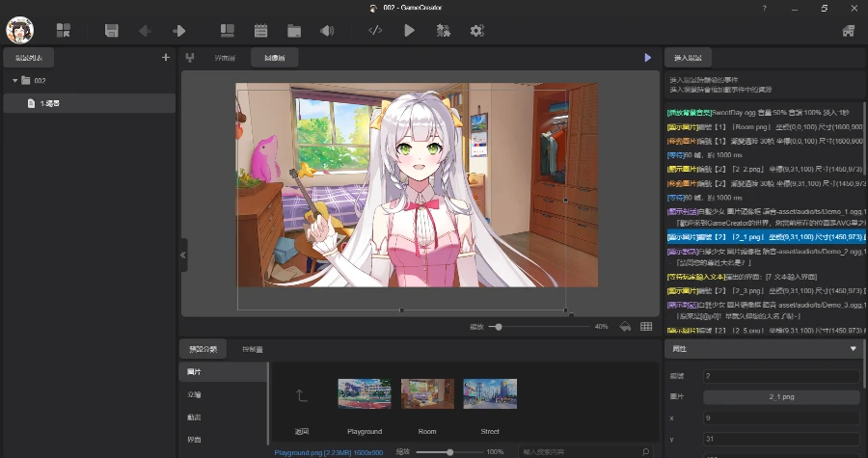Select the Room background thumbnail
868x458 pixels.
coord(427,393)
